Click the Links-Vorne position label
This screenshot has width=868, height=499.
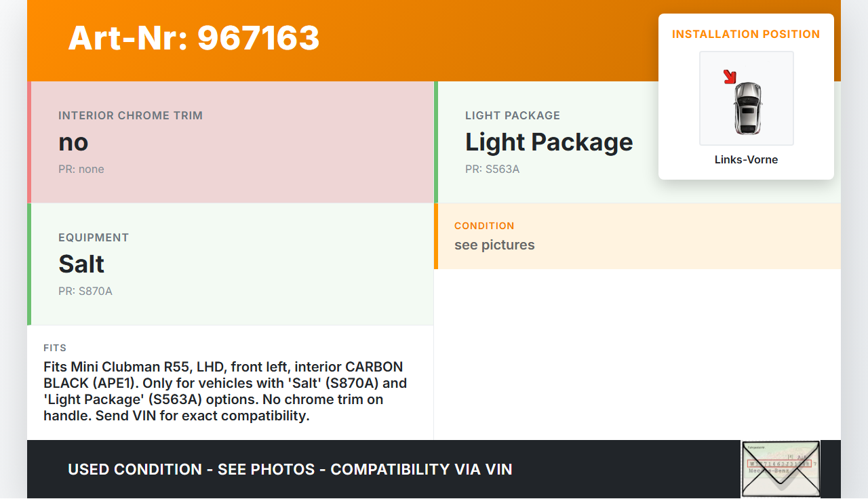(x=746, y=160)
